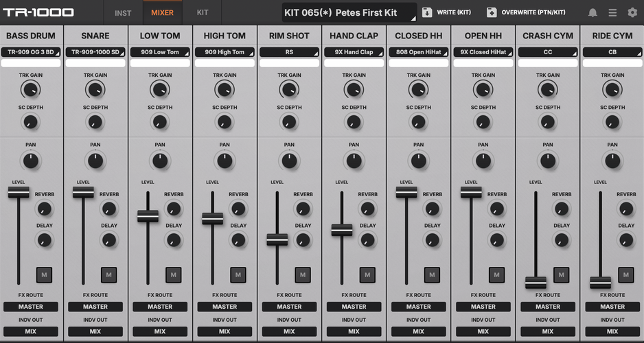
Task: Click the Low Tom REVERB knob
Action: point(174,209)
